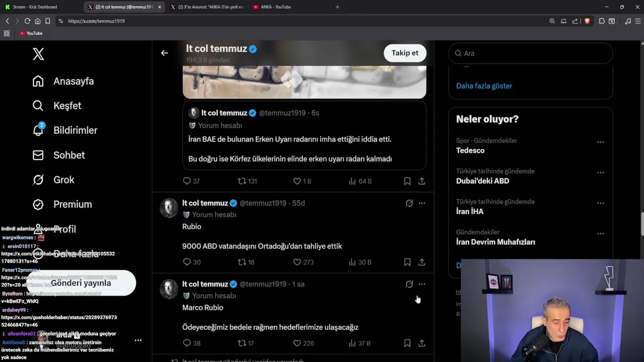Viewport: 644px width, 362px height.
Task: Share the Erken Uyarı radar post
Action: coord(422,181)
